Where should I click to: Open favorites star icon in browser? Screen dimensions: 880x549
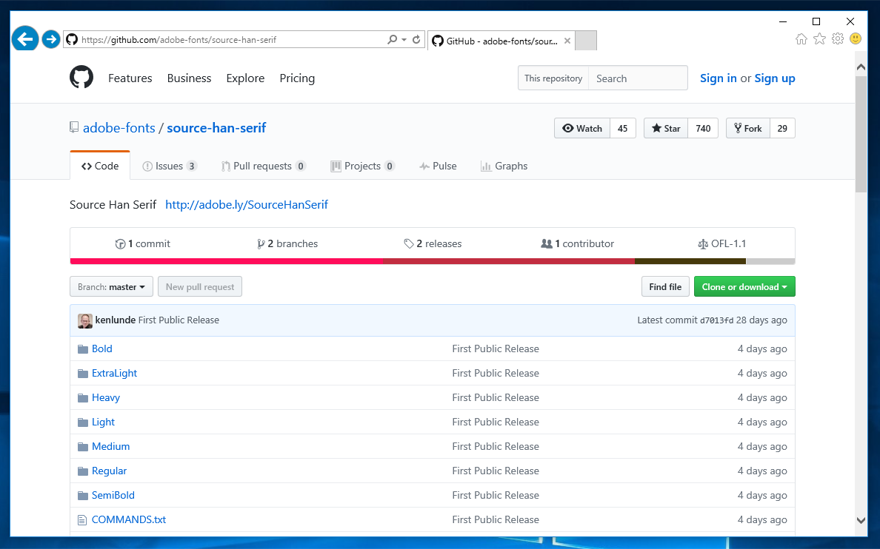click(819, 39)
